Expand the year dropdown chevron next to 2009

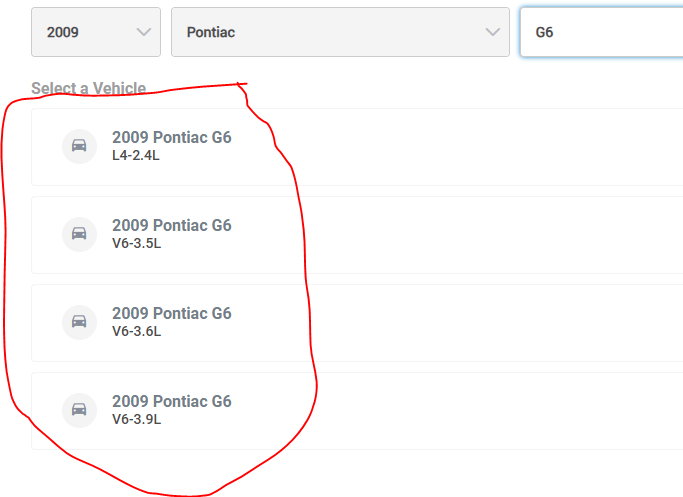pyautogui.click(x=142, y=32)
